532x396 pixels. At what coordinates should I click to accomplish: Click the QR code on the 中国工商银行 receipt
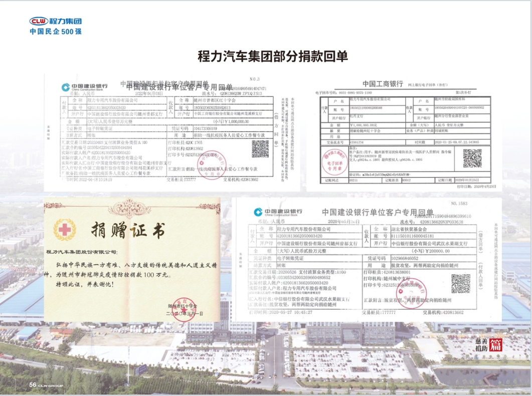click(x=471, y=158)
